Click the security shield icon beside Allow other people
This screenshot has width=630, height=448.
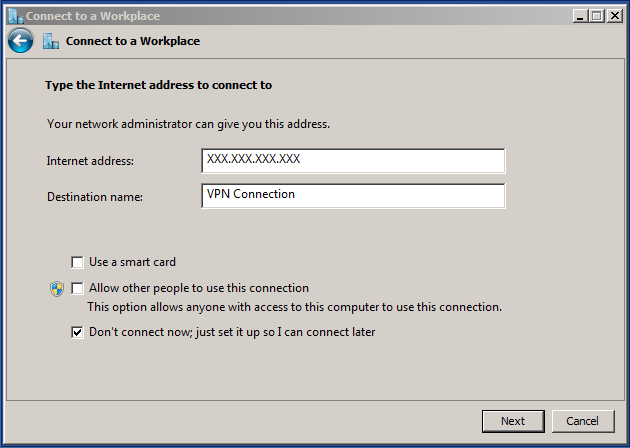pos(57,288)
